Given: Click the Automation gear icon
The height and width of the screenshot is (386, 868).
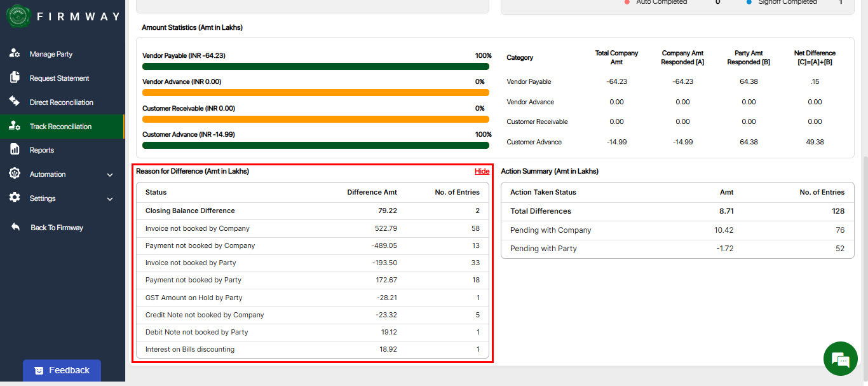Looking at the screenshot, I should tap(15, 174).
